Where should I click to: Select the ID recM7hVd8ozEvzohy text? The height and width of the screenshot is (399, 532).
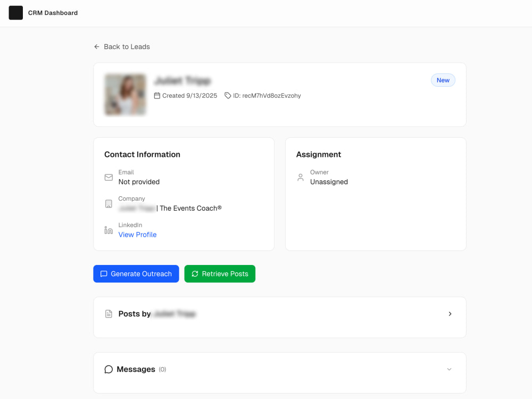(267, 96)
